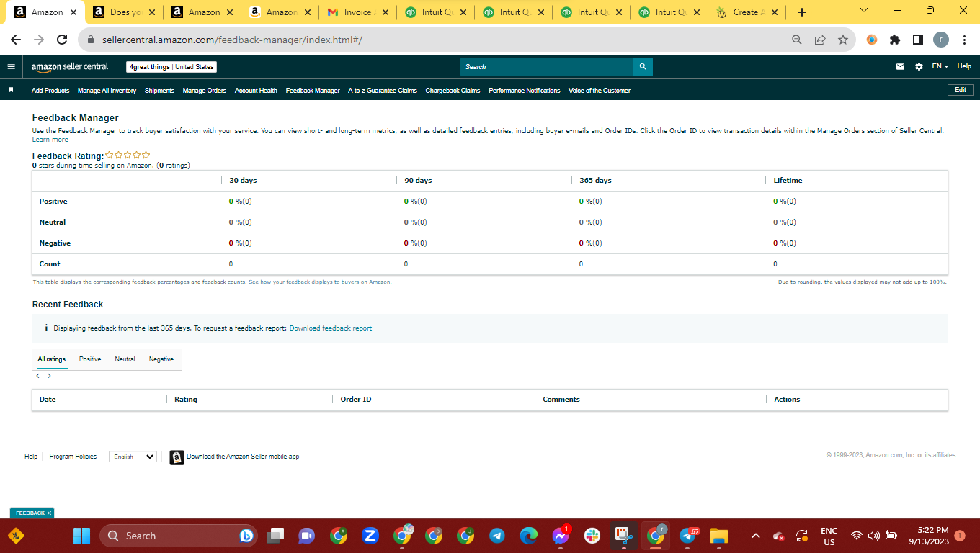Open Voice of the Customer
980x553 pixels.
[x=600, y=91]
